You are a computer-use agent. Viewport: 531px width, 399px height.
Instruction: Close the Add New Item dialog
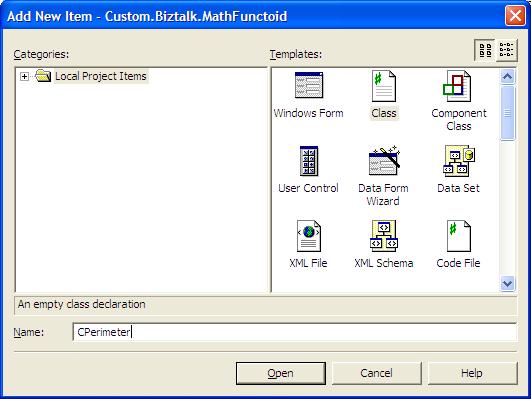pos(515,16)
